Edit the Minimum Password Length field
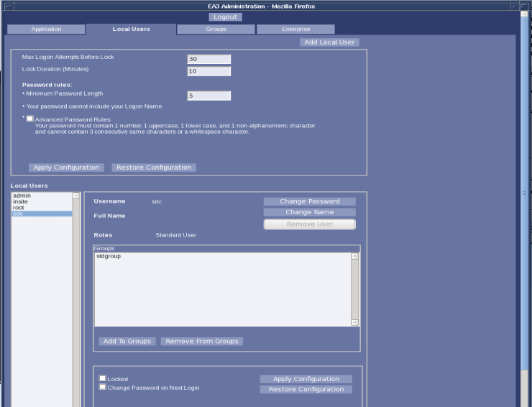The image size is (532, 407). coord(208,96)
